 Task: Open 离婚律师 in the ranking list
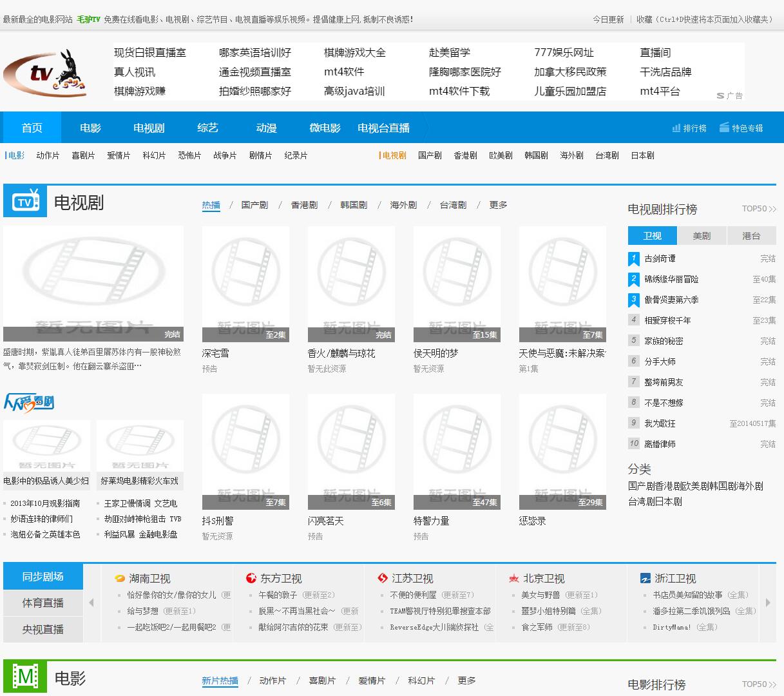tap(660, 444)
